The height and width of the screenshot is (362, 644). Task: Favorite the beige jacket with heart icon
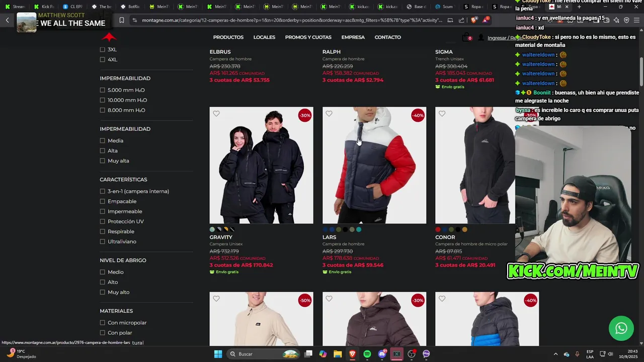(x=216, y=299)
